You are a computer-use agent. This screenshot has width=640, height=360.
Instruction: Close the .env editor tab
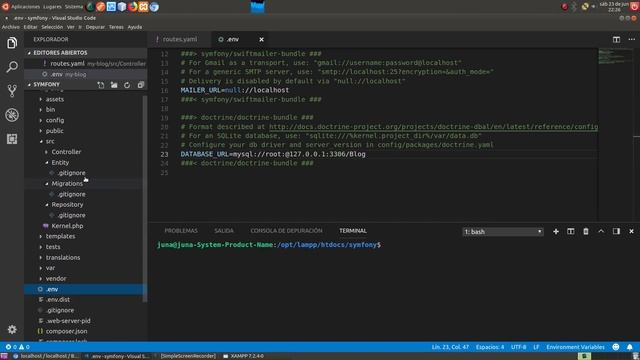pos(261,40)
